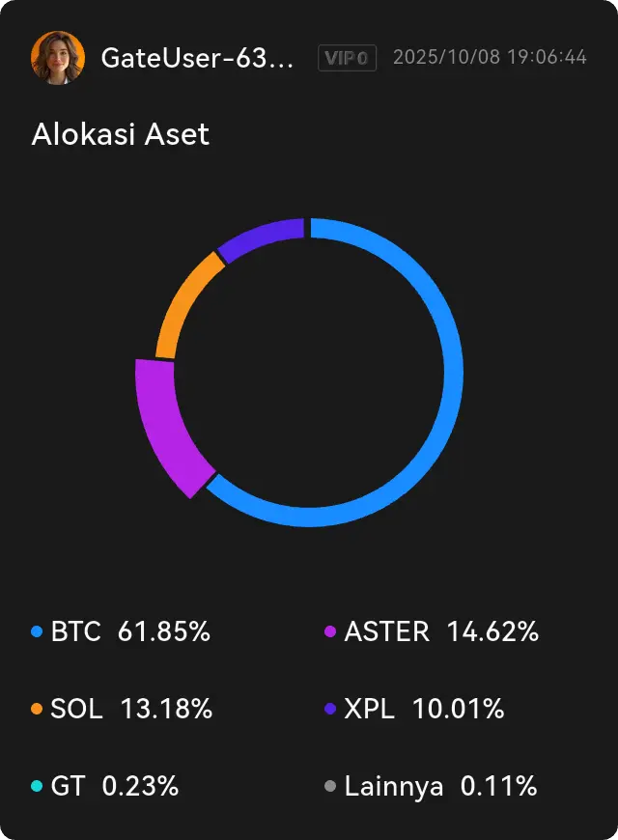Screen dimensions: 618x840
Task: Open the ASTER 14.62% legend entry
Action: pyautogui.click(x=441, y=632)
